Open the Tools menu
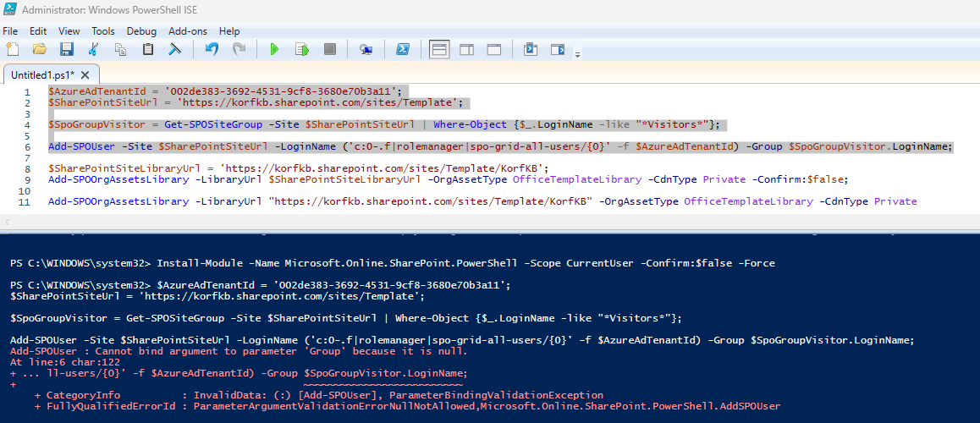Screen dimensions: 980x423 click(103, 30)
